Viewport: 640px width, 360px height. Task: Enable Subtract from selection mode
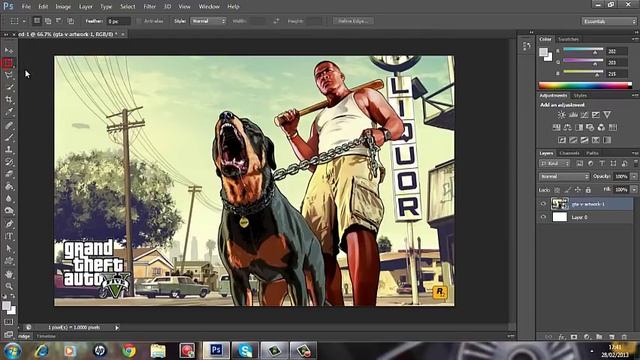[x=59, y=21]
